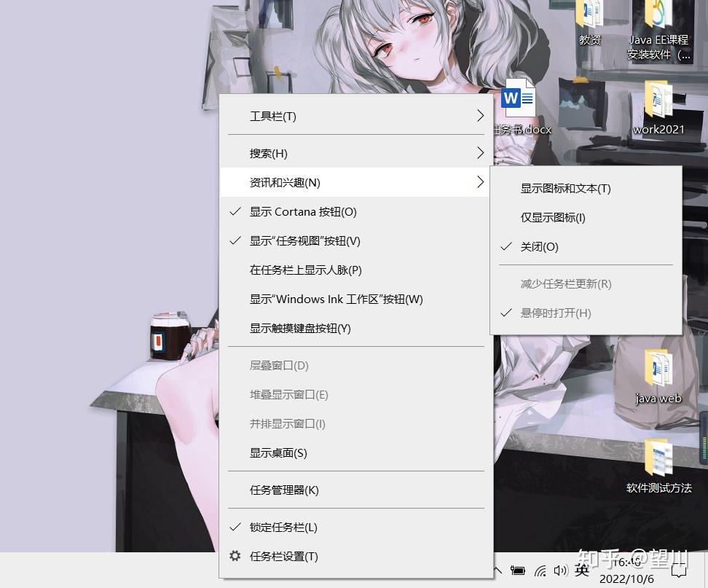
Task: Enable 在任务栏上显示人脉(P)
Action: (x=355, y=270)
